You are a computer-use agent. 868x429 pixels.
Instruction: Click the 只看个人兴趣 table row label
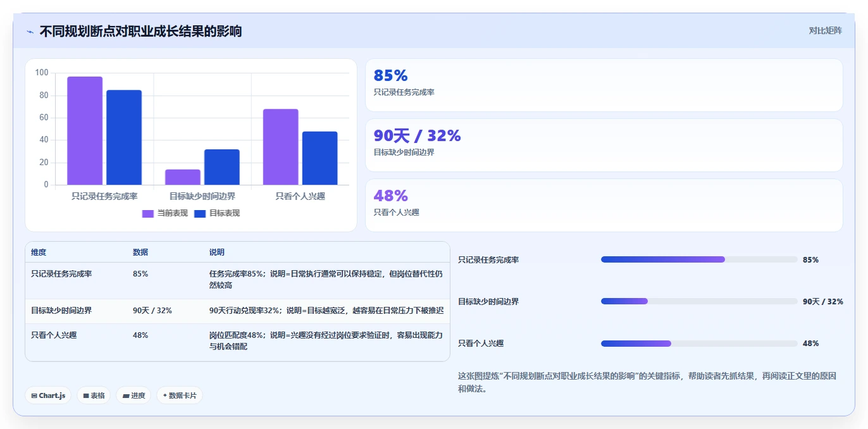(54, 335)
